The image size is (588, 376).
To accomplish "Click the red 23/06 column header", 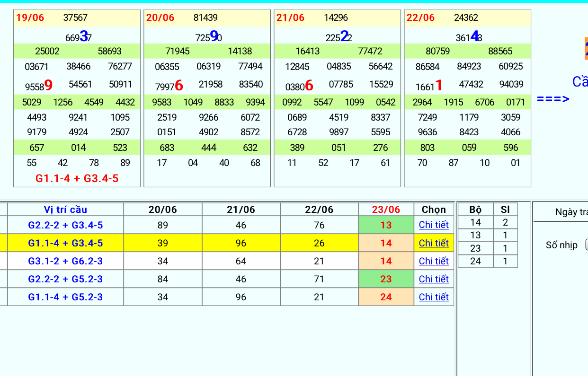I will [386, 210].
